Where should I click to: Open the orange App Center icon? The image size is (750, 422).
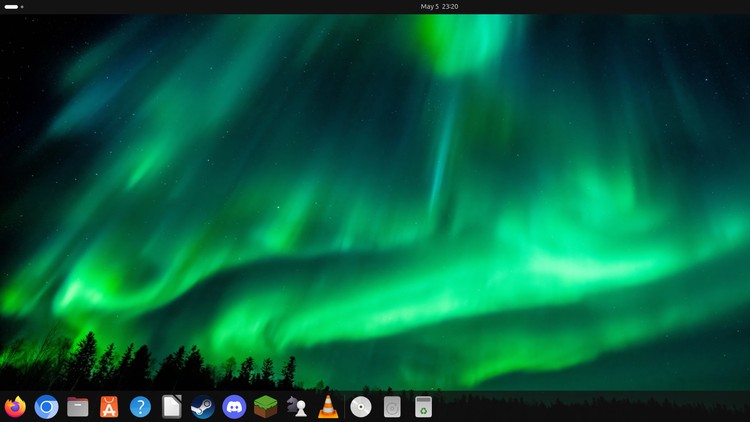(109, 407)
